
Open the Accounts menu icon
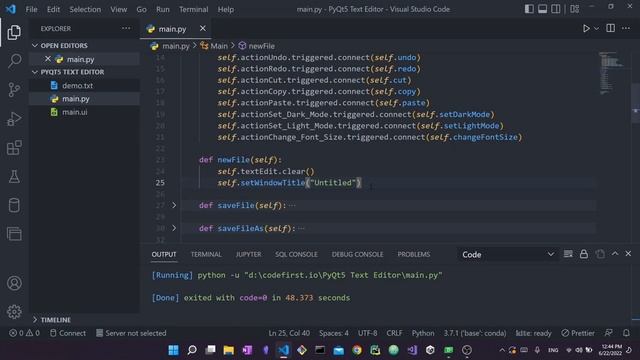14,283
